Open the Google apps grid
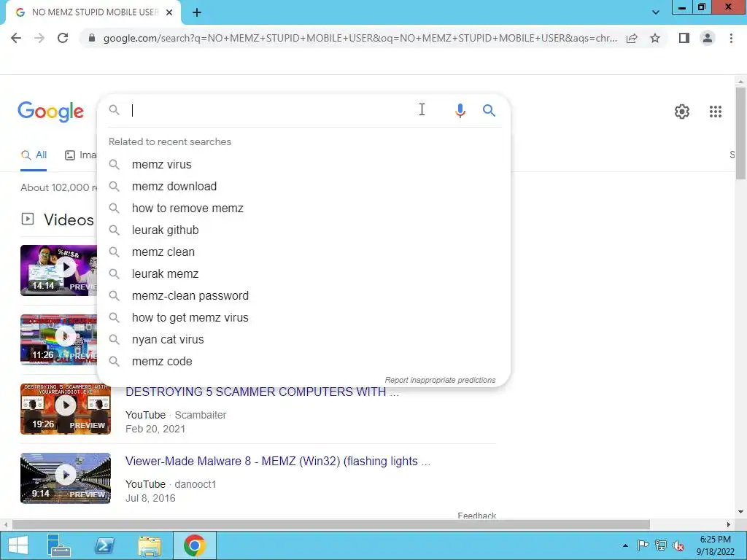 tap(715, 112)
